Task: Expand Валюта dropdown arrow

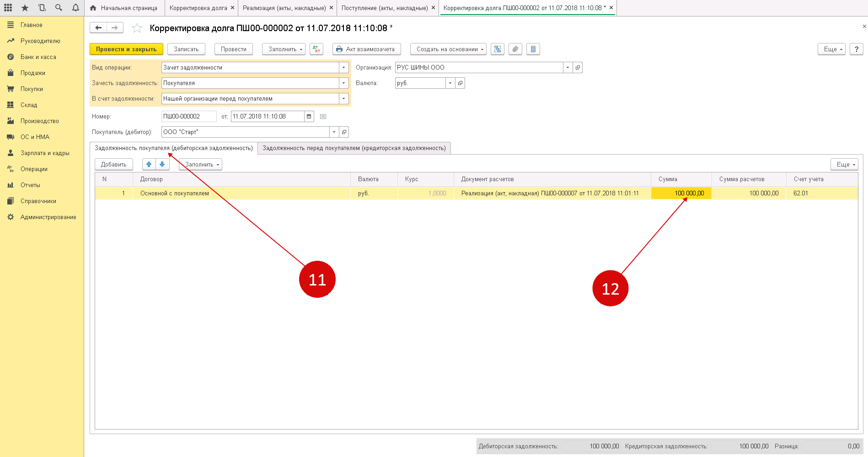Action: [450, 83]
